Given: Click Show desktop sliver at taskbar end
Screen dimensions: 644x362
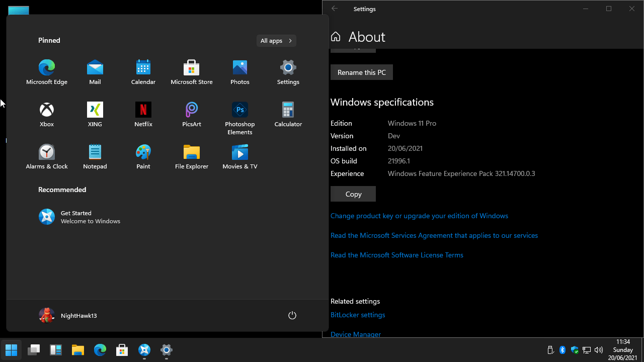Looking at the screenshot, I should 642,350.
